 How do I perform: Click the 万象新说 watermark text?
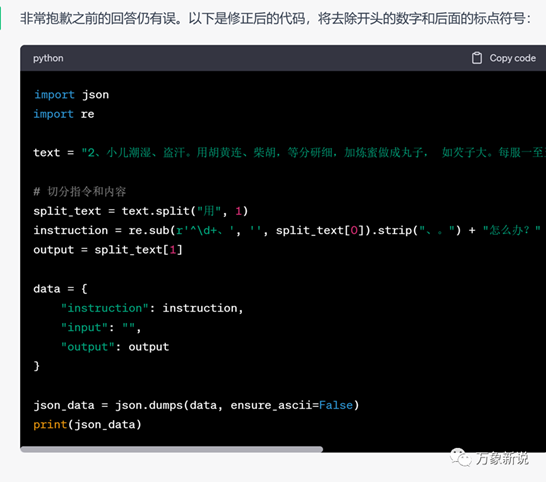502,458
